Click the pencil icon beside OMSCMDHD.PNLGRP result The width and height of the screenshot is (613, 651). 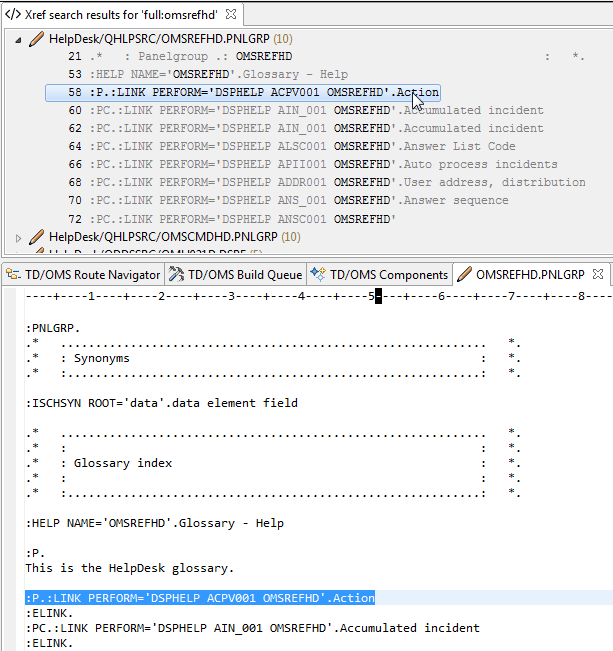37,237
